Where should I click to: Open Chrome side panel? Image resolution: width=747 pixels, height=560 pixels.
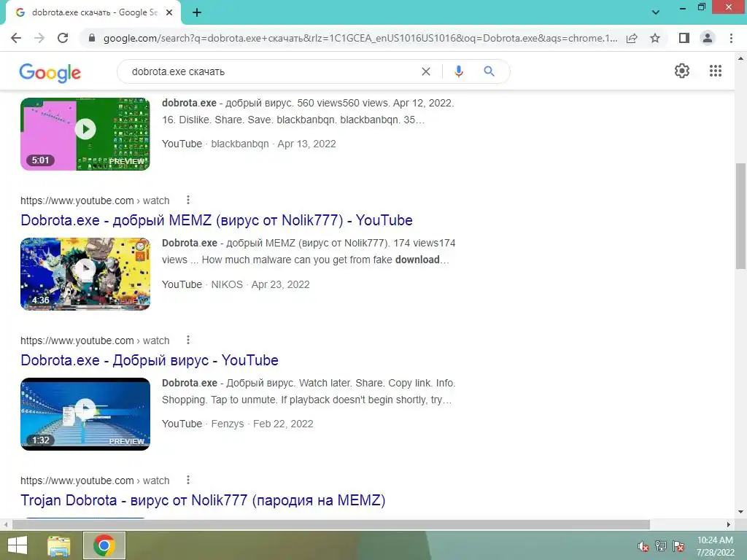684,38
